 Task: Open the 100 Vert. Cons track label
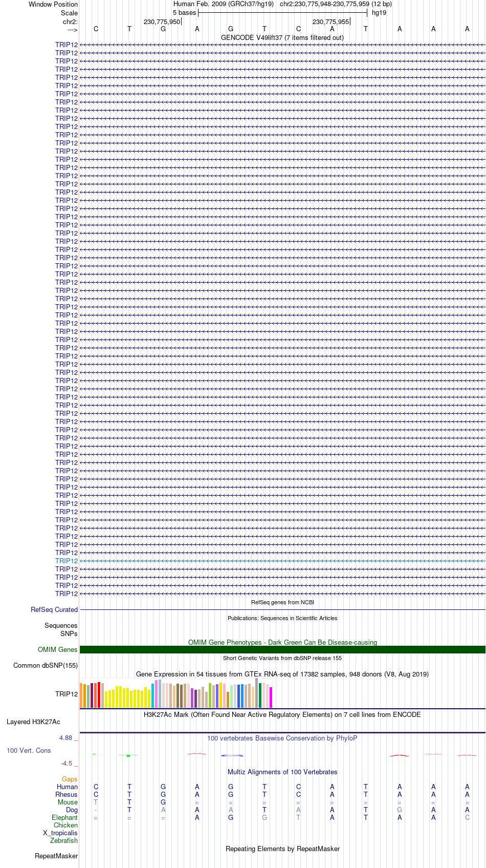[29, 750]
